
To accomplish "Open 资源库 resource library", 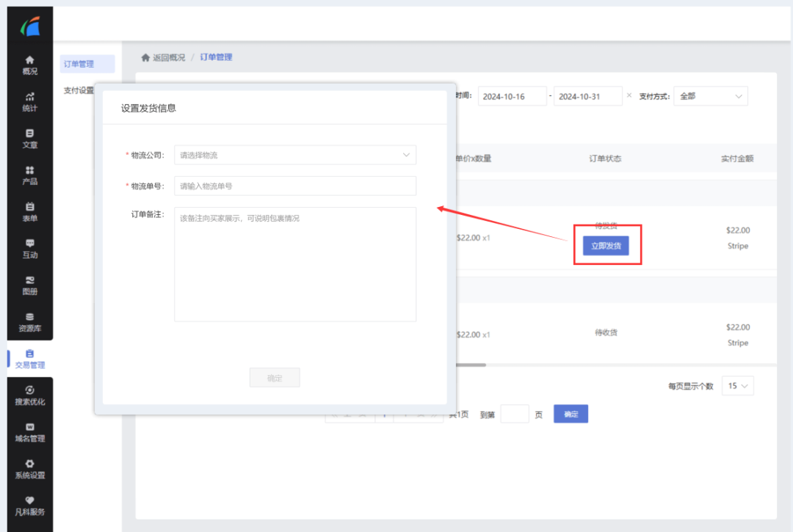I will click(x=29, y=321).
